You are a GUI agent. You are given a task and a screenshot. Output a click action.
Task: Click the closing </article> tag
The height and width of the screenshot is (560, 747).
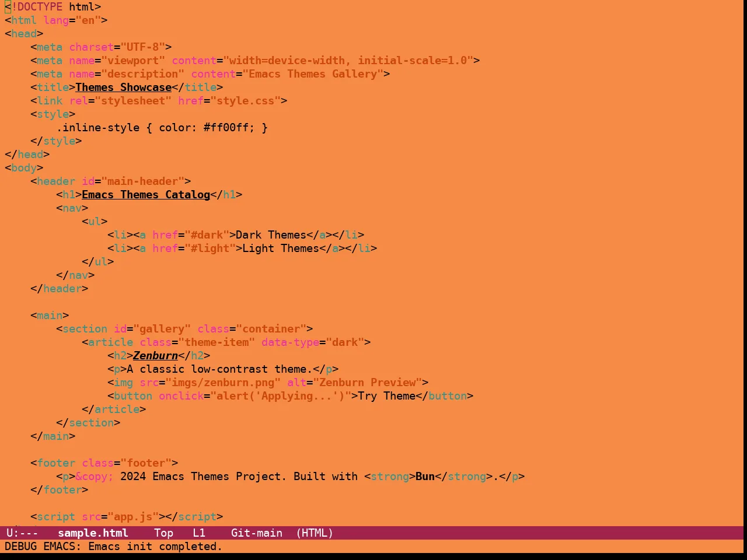[114, 409]
